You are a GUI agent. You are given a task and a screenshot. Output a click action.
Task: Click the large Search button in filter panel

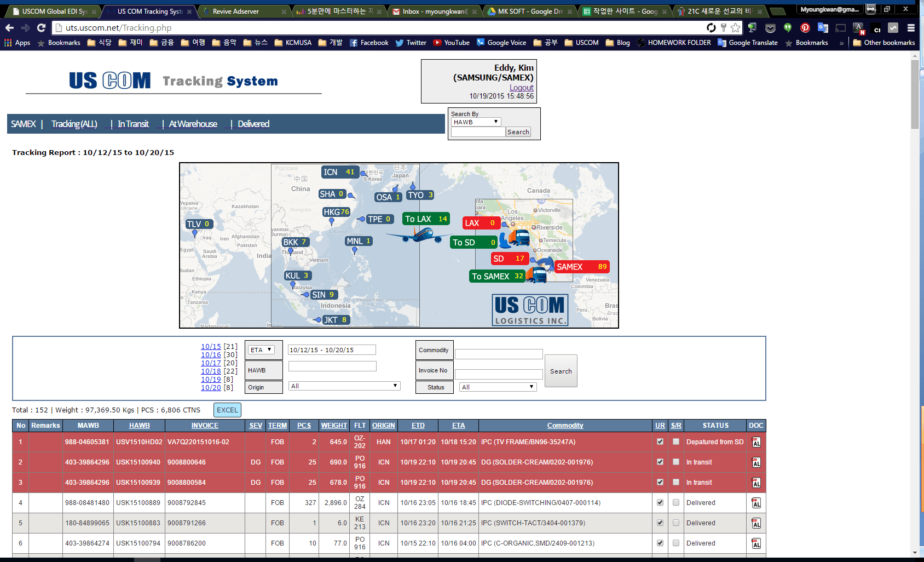(x=561, y=371)
